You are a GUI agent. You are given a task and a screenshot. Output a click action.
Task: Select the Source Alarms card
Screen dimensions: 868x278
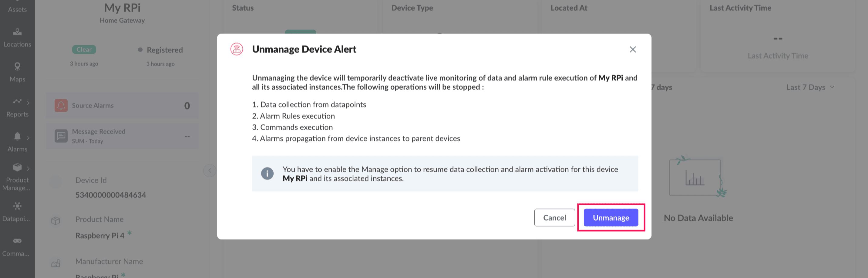coord(122,106)
